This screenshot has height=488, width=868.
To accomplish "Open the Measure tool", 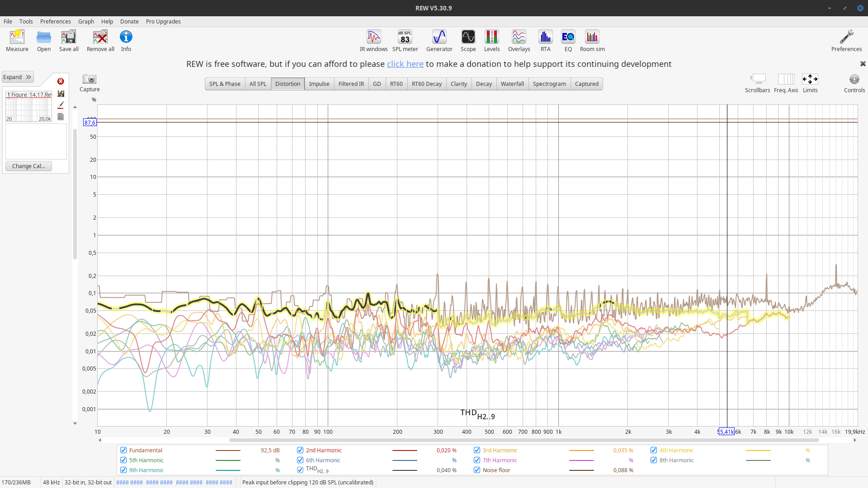I will tap(17, 41).
